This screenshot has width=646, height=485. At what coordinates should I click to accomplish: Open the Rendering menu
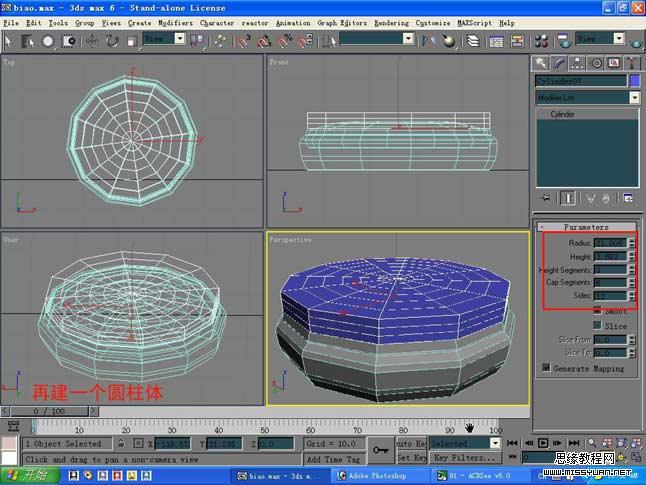coord(391,23)
